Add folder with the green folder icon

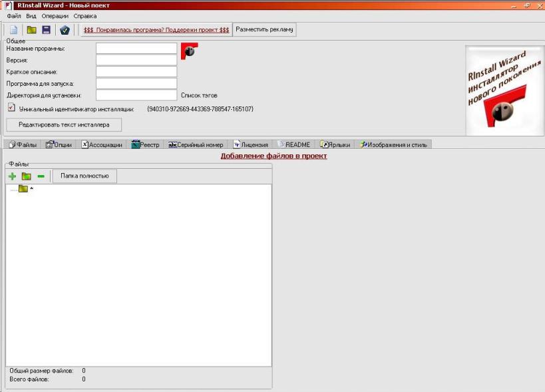[x=27, y=176]
